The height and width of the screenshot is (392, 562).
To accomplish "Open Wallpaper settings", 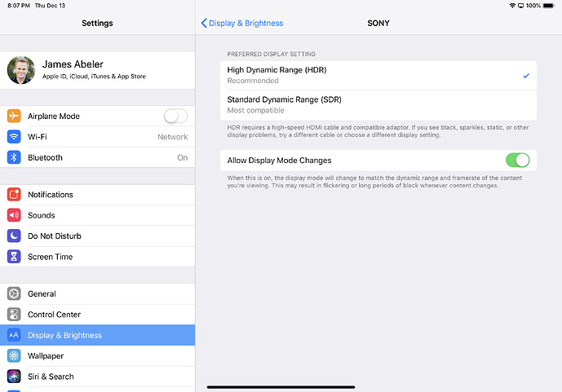I will (98, 356).
